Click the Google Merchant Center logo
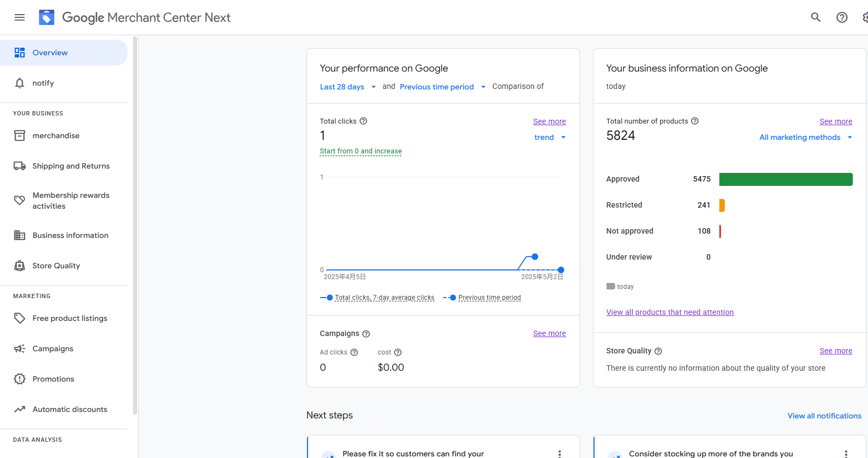Screen dimensions: 868x458 pyautogui.click(x=47, y=17)
